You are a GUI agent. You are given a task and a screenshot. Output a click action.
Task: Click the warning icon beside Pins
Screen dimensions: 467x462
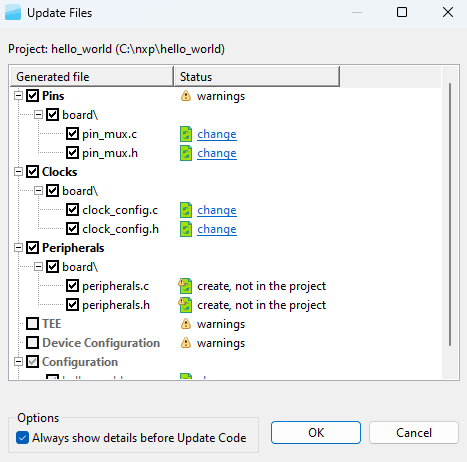(x=186, y=96)
